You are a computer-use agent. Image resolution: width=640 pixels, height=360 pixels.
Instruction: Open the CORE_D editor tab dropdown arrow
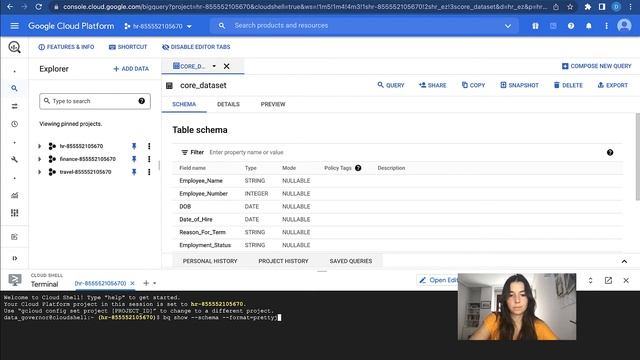click(x=214, y=66)
